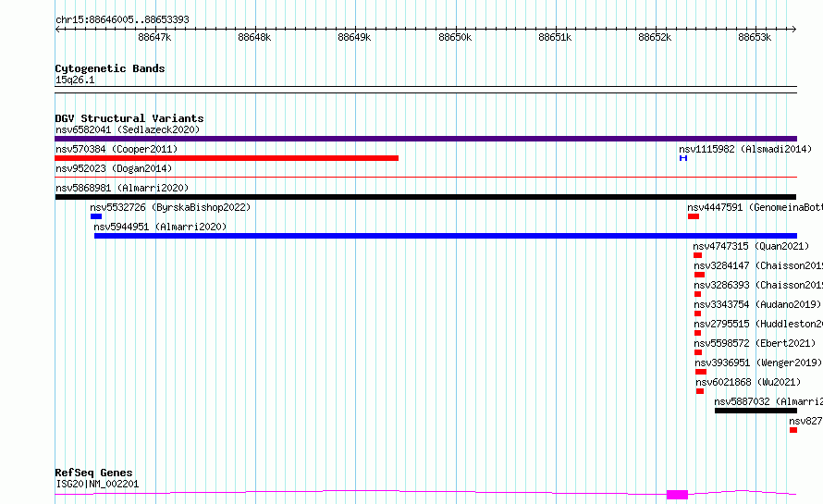This screenshot has width=823, height=504.
Task: Click the red nsv4447591 variant bar
Action: click(x=694, y=216)
